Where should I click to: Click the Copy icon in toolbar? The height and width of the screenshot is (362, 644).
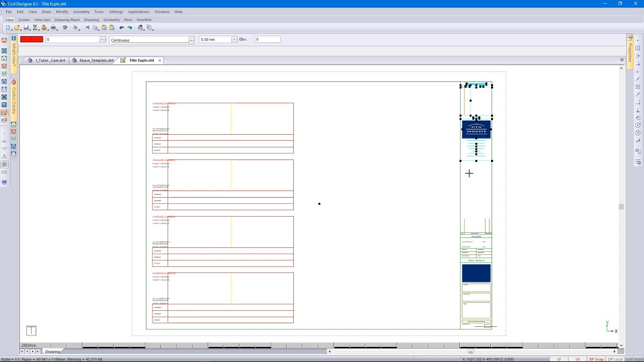pos(96,28)
